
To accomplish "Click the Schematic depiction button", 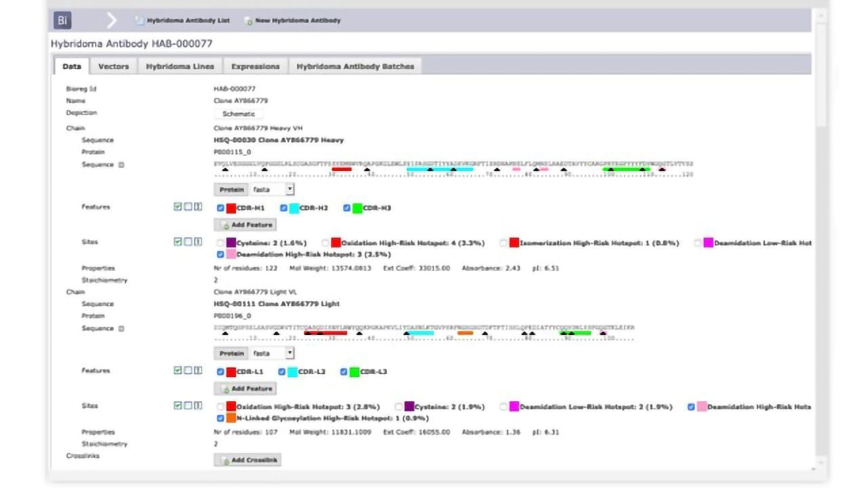I will tap(239, 114).
